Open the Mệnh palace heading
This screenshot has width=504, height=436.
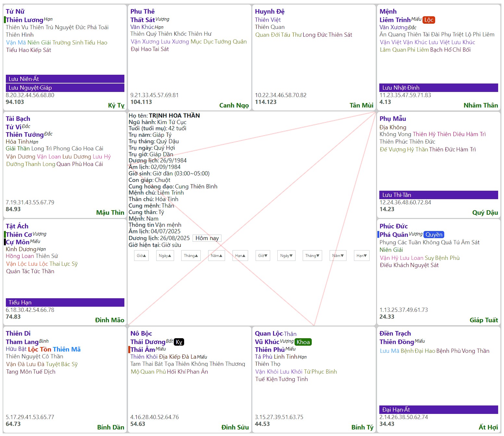[388, 11]
